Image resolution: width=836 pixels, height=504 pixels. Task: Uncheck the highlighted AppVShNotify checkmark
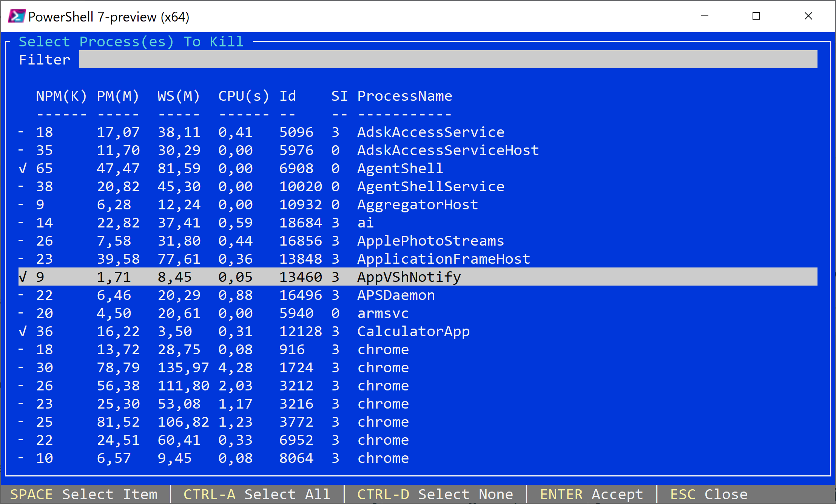tap(23, 277)
